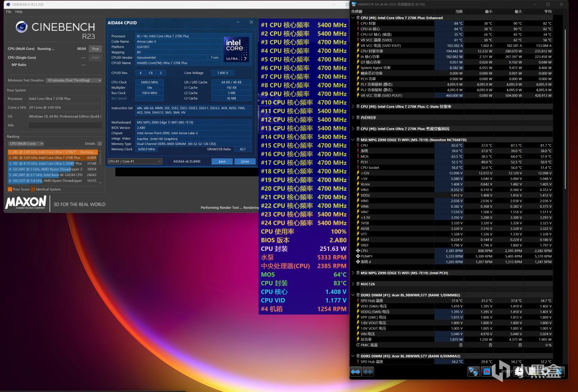Expand the NUC126 sensor group

pos(353,284)
